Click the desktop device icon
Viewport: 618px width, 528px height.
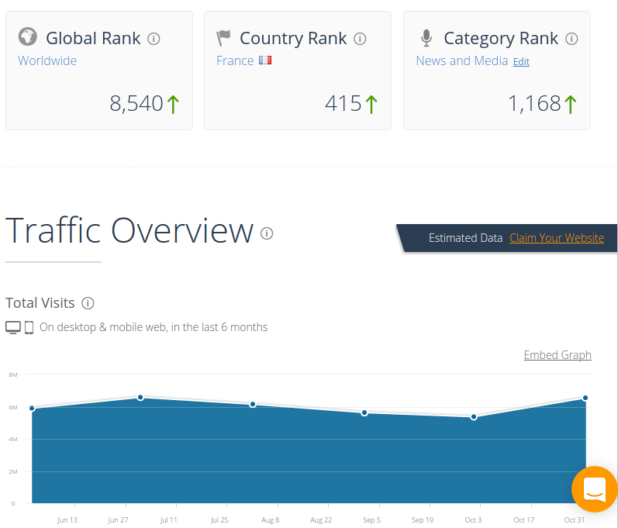(13, 327)
